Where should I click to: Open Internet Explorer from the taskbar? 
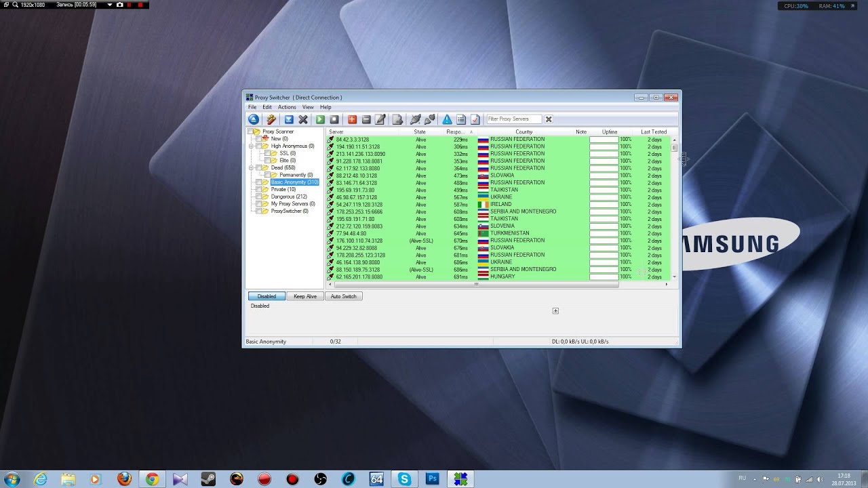pos(39,479)
